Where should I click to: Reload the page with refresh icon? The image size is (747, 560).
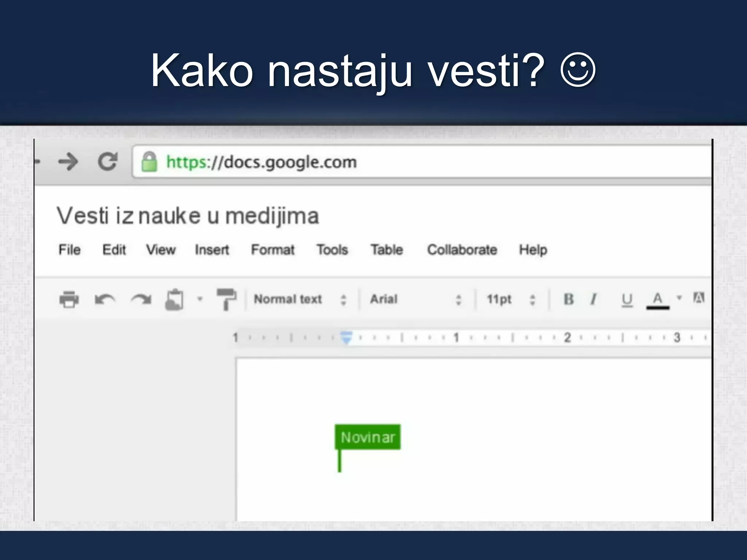click(108, 162)
